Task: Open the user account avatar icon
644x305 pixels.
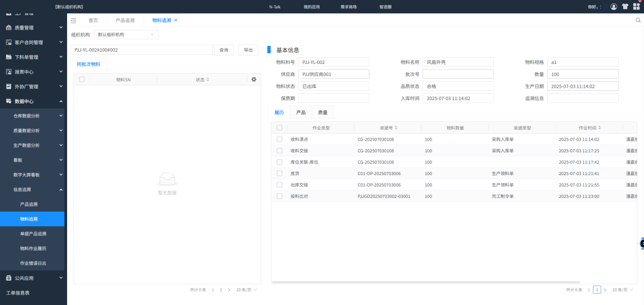Action: pyautogui.click(x=612, y=7)
